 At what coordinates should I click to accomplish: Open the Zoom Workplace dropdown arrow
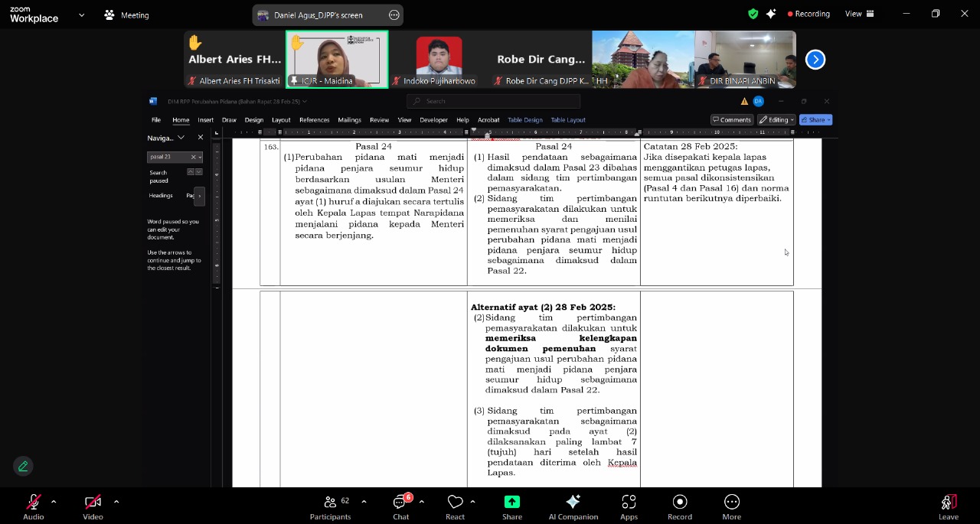[x=82, y=15]
